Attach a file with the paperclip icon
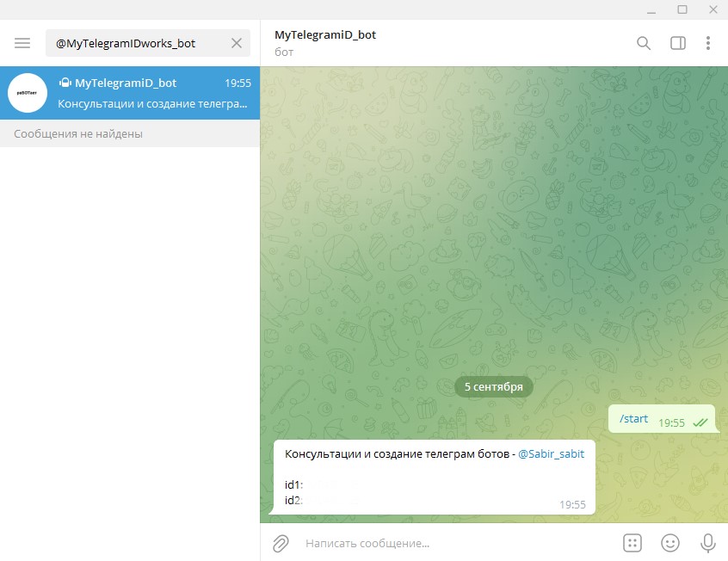This screenshot has height=561, width=728. point(281,543)
